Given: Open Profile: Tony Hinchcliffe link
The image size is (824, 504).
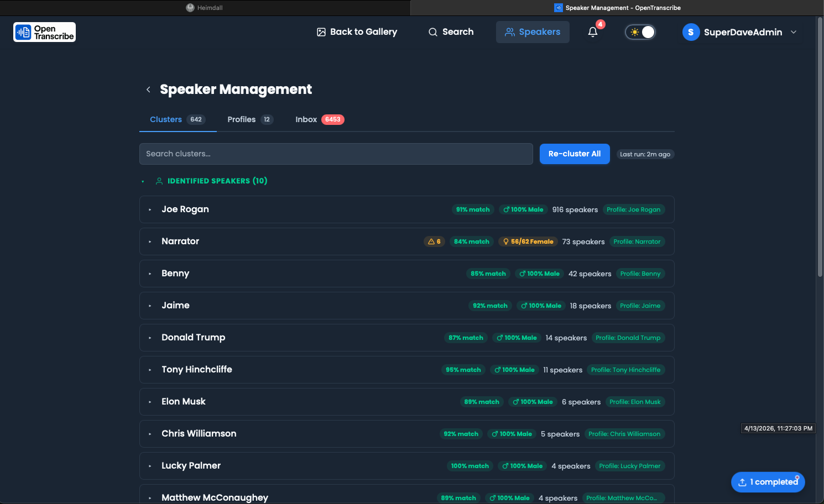Looking at the screenshot, I should coord(626,370).
